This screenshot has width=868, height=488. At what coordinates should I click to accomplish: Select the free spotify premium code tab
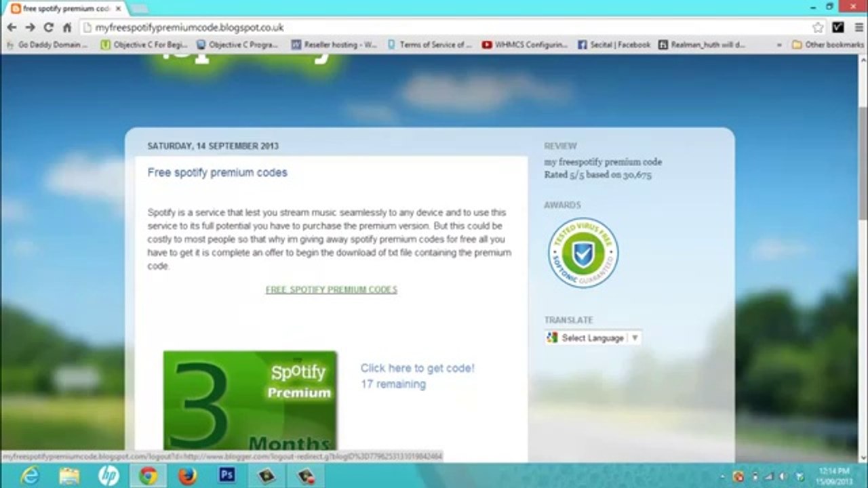pos(66,9)
